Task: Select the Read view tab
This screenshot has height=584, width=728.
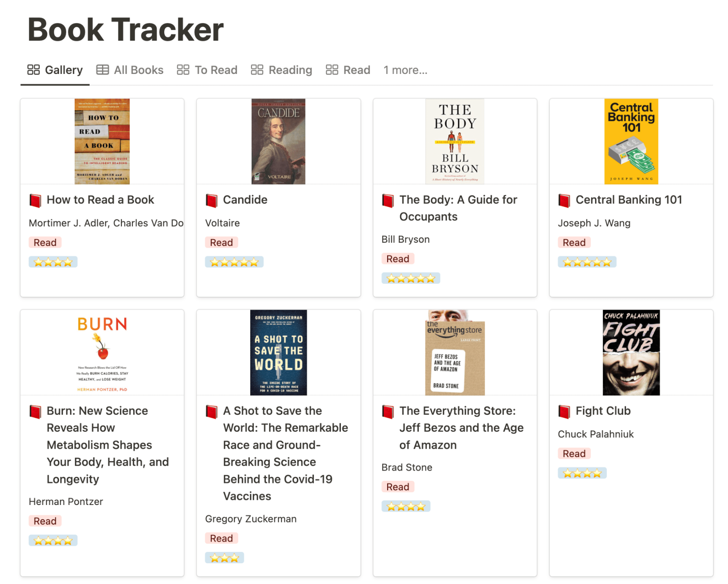Action: [x=348, y=70]
